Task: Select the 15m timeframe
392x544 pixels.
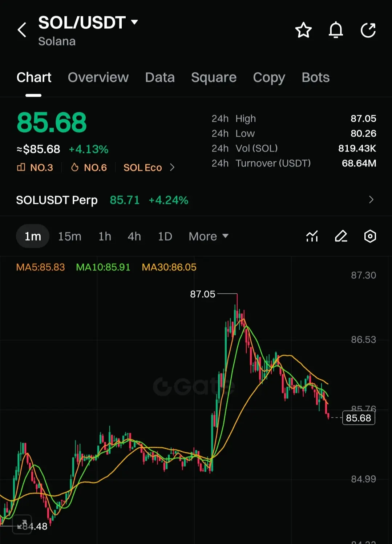Action: (70, 237)
